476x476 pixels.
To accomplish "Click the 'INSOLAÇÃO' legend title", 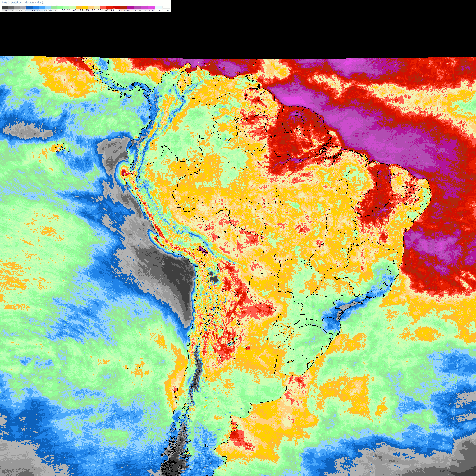I will [x=12, y=2].
